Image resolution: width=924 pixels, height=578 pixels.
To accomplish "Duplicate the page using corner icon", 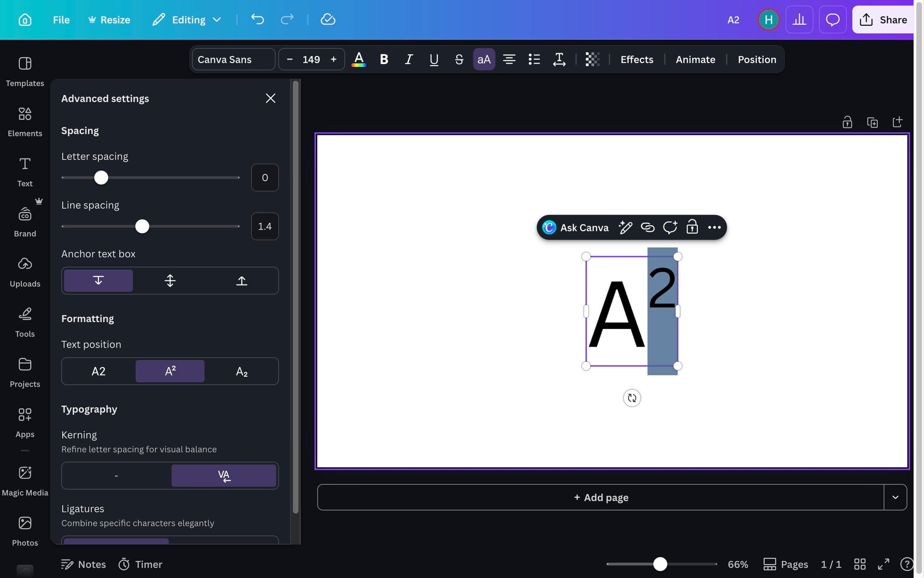I will [873, 122].
